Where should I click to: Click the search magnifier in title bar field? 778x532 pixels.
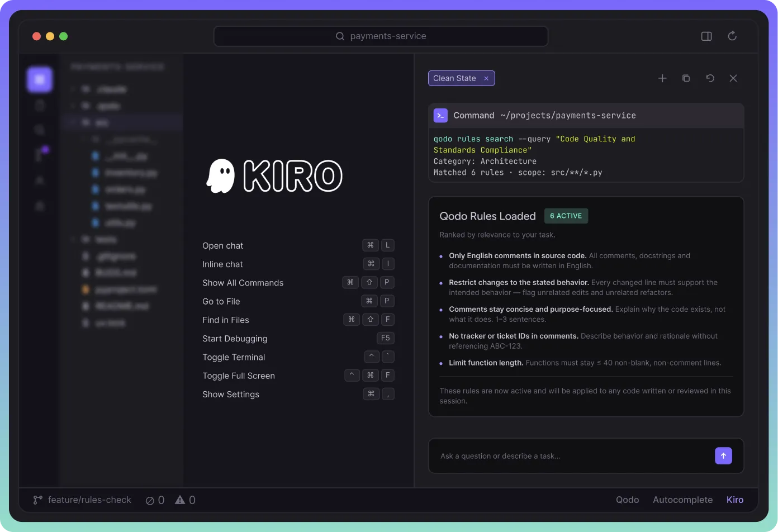pyautogui.click(x=340, y=36)
